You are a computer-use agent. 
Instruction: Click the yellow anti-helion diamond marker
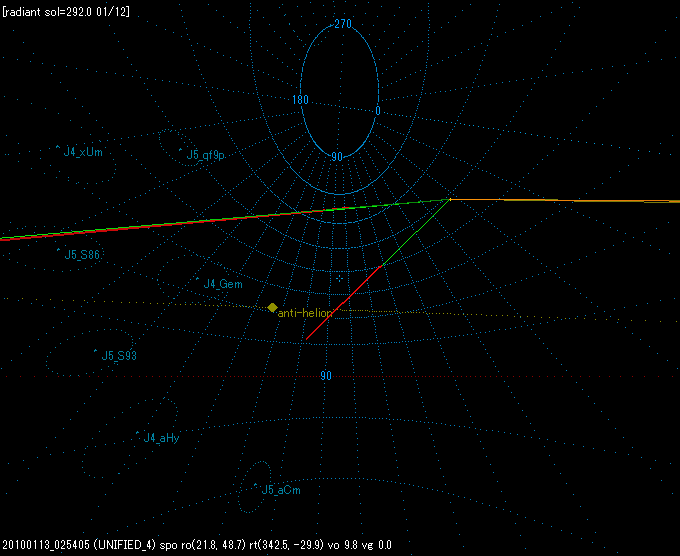click(x=272, y=307)
